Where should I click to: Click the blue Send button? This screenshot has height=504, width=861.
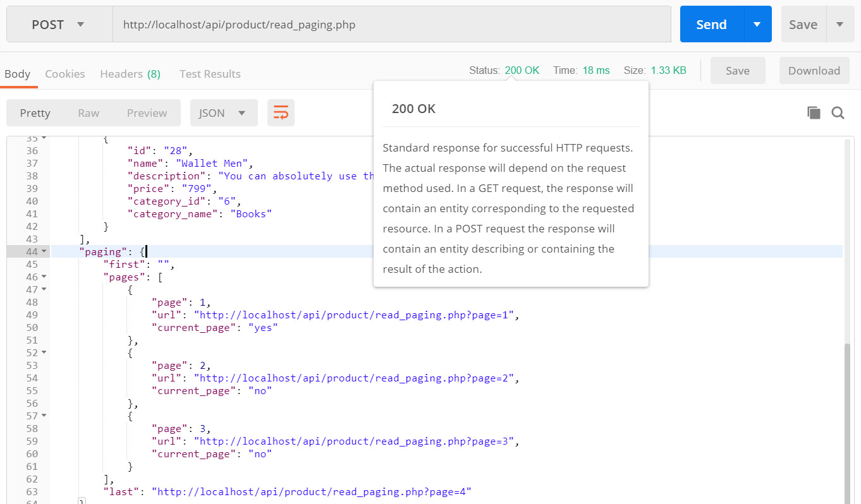pyautogui.click(x=711, y=25)
